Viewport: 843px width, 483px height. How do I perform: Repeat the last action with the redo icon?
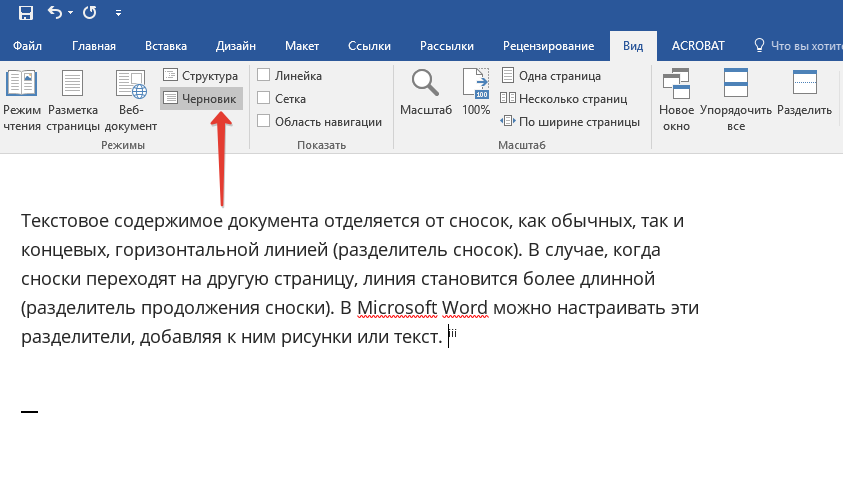pyautogui.click(x=90, y=12)
